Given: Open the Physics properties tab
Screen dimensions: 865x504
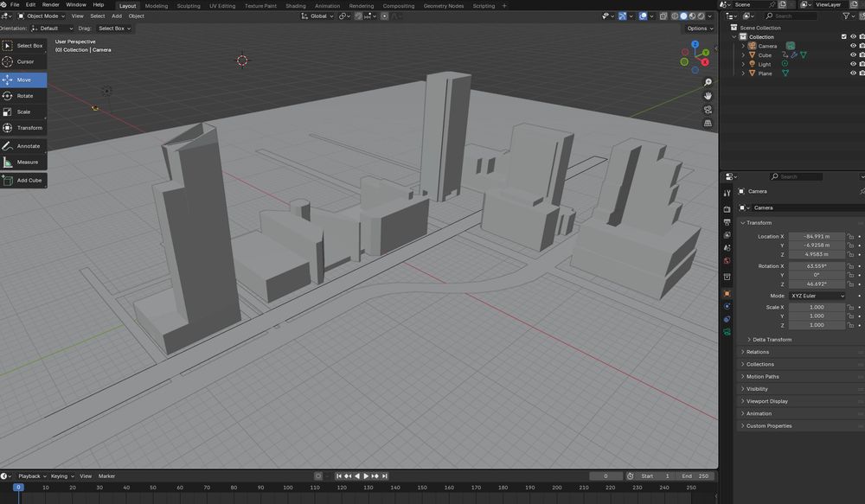Looking at the screenshot, I should (727, 307).
